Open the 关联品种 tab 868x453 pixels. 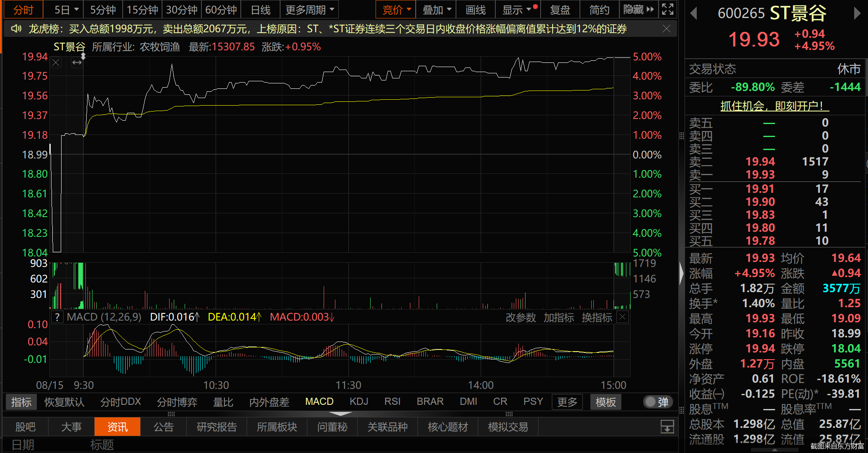click(x=387, y=427)
